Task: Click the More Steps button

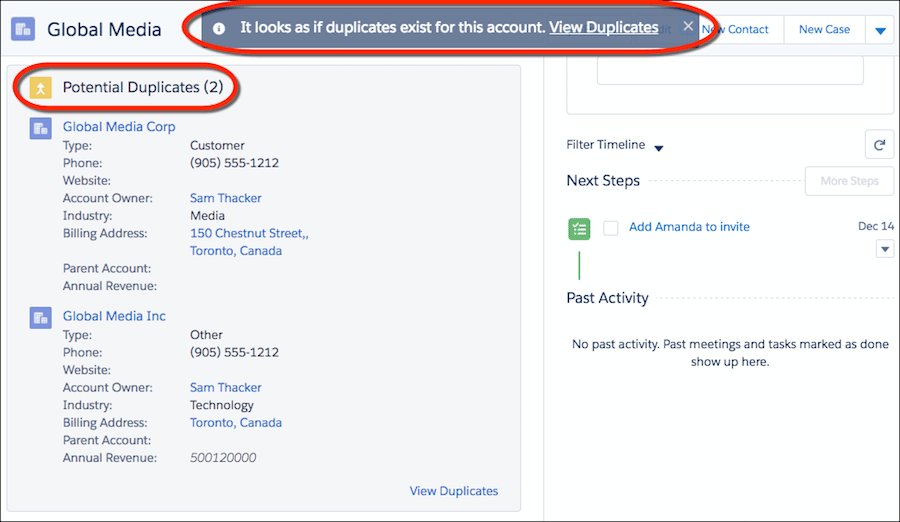Action: point(849,181)
